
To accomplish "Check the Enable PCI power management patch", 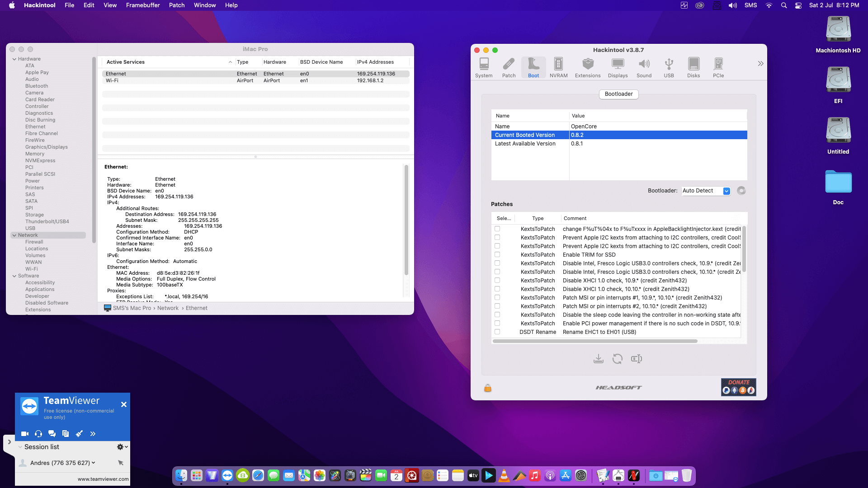I will click(497, 323).
